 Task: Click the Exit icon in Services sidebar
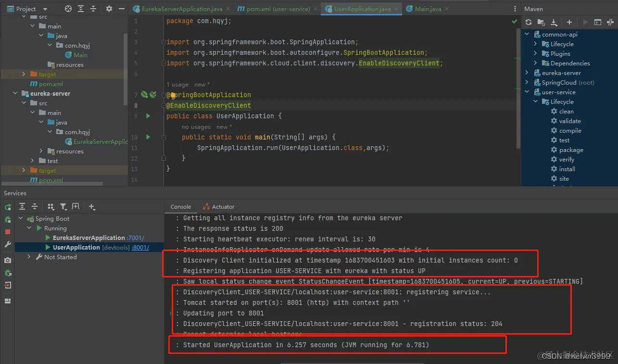pyautogui.click(x=8, y=285)
